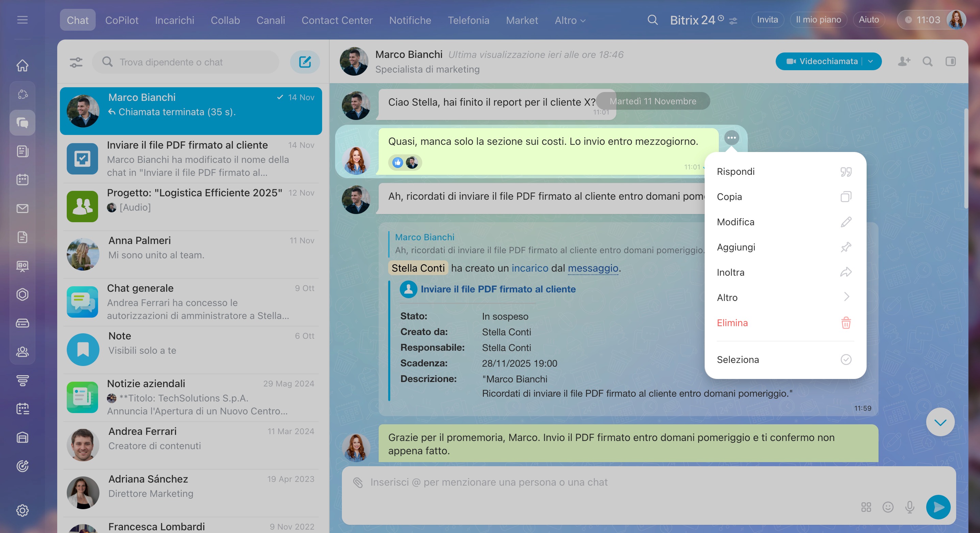Screen dimensions: 980x533
Task: Open the home icon in sidebar
Action: pyautogui.click(x=22, y=65)
